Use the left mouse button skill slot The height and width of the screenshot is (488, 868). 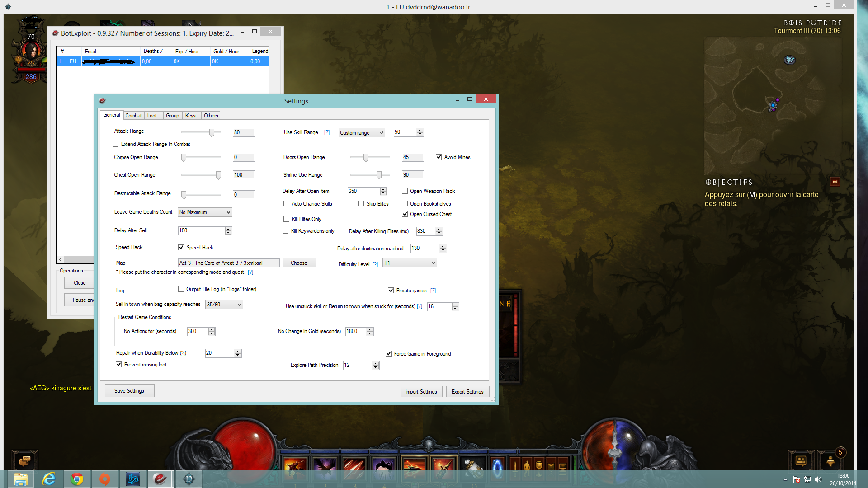(x=414, y=469)
